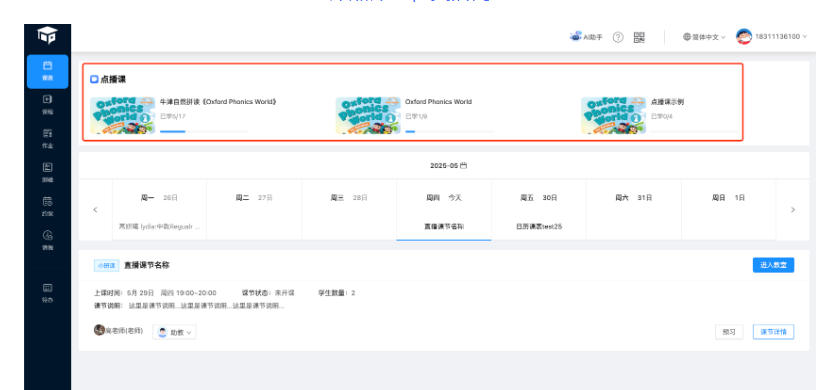Click the 预习 button

point(729,332)
